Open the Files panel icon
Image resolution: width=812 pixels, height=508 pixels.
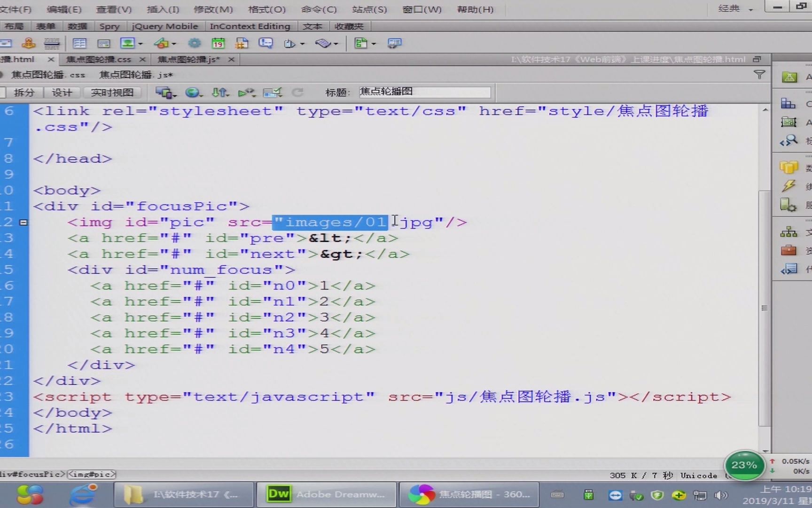pyautogui.click(x=789, y=232)
